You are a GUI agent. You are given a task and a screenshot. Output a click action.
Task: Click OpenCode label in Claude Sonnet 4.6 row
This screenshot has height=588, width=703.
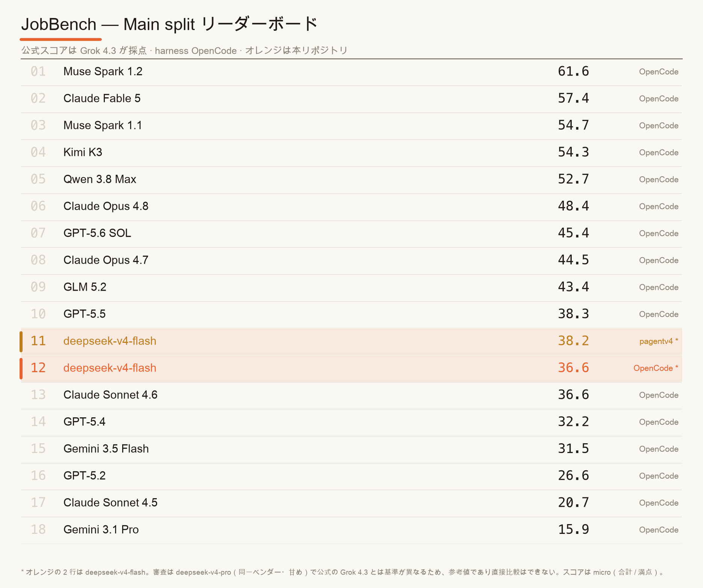point(659,396)
